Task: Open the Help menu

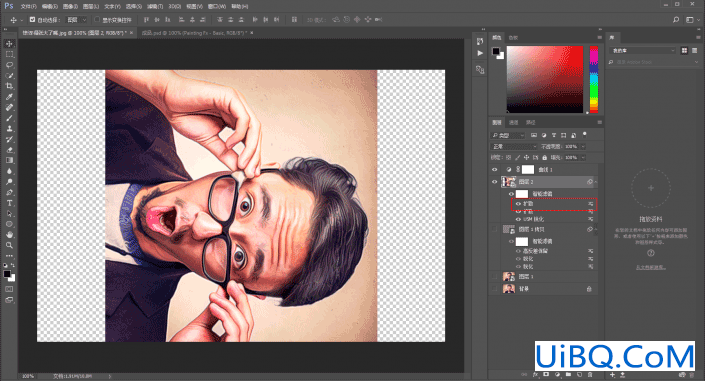Action: pyautogui.click(x=239, y=7)
